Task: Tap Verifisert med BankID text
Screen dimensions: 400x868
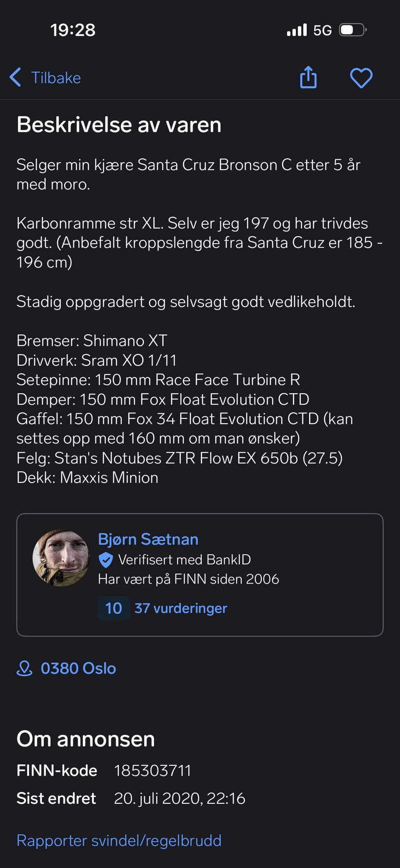Action: tap(185, 559)
